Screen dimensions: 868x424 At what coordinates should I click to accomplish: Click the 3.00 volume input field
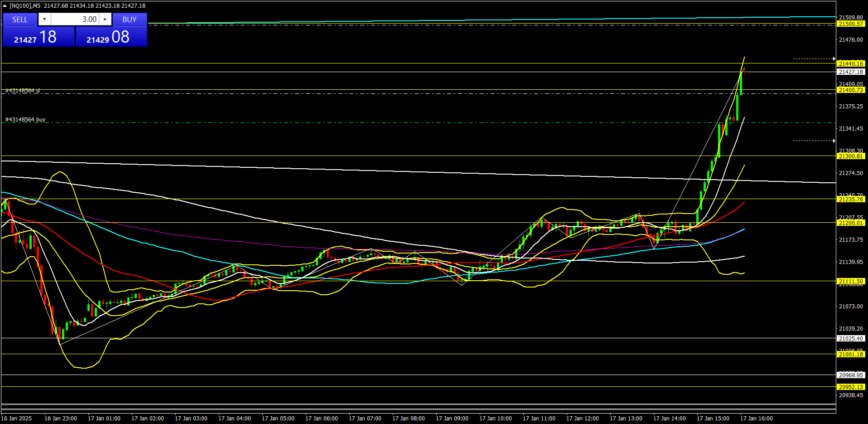75,19
